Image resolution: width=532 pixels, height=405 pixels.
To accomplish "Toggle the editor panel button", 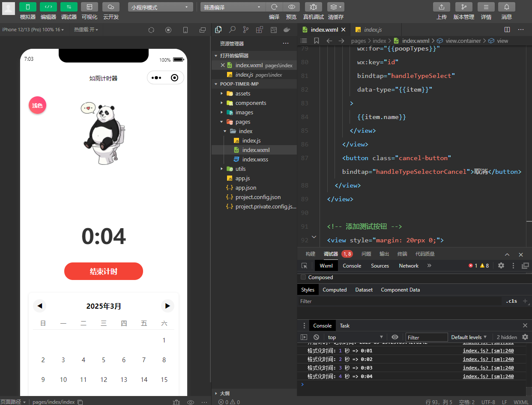I will pos(48,7).
